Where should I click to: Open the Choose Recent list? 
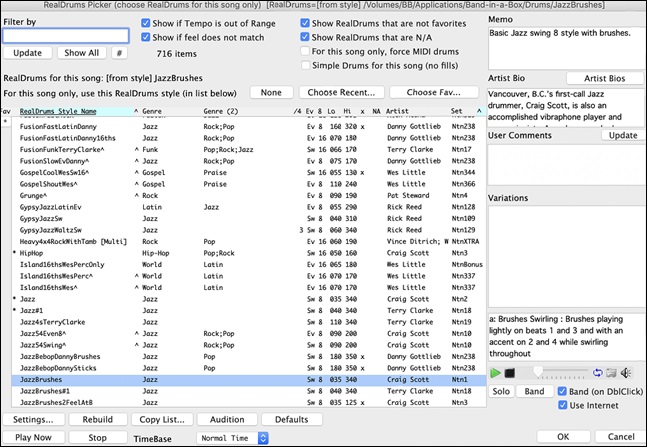pos(341,92)
